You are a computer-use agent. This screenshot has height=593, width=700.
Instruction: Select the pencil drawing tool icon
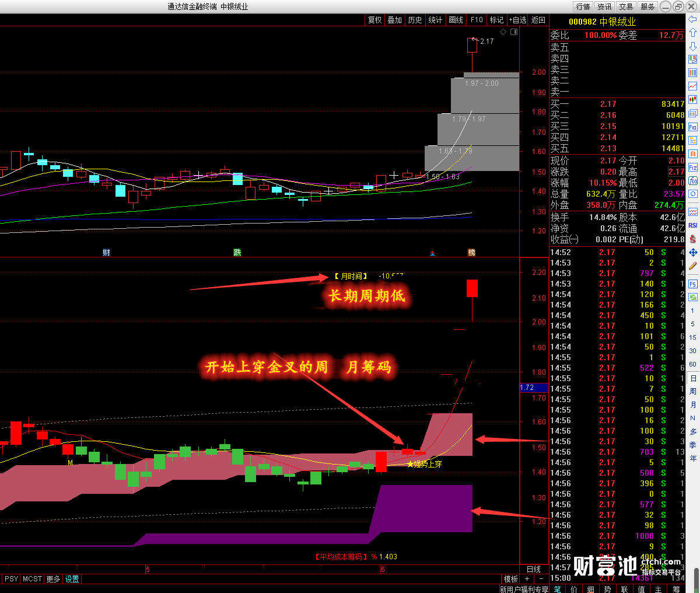pyautogui.click(x=693, y=266)
